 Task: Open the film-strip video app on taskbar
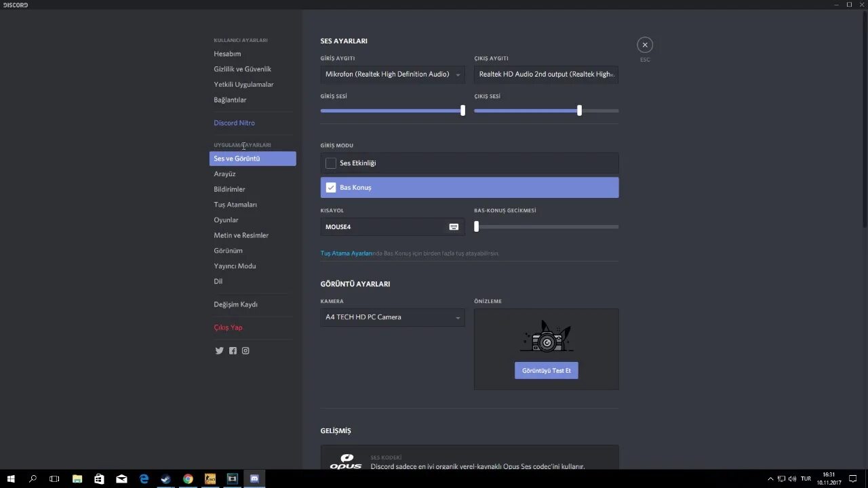[232, 479]
